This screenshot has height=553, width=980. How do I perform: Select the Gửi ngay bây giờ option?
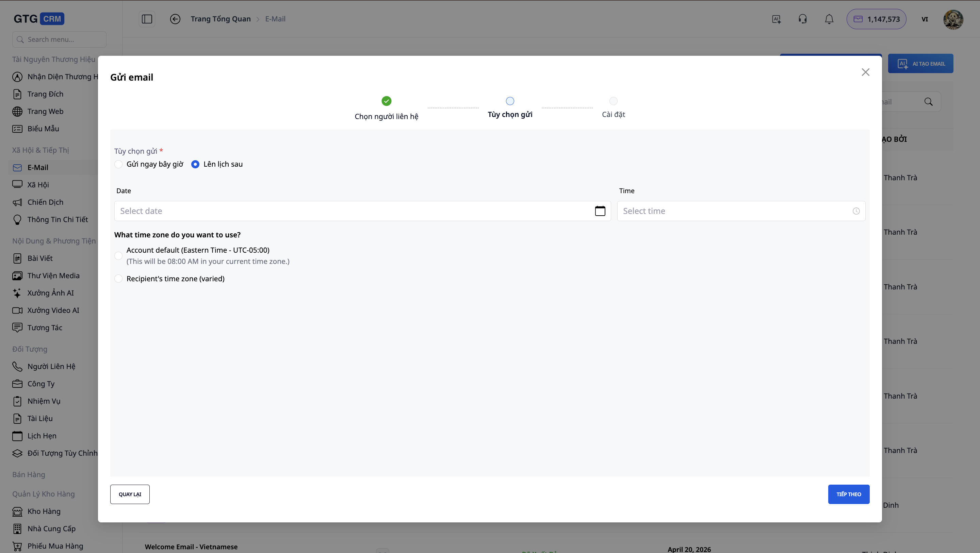click(x=119, y=164)
